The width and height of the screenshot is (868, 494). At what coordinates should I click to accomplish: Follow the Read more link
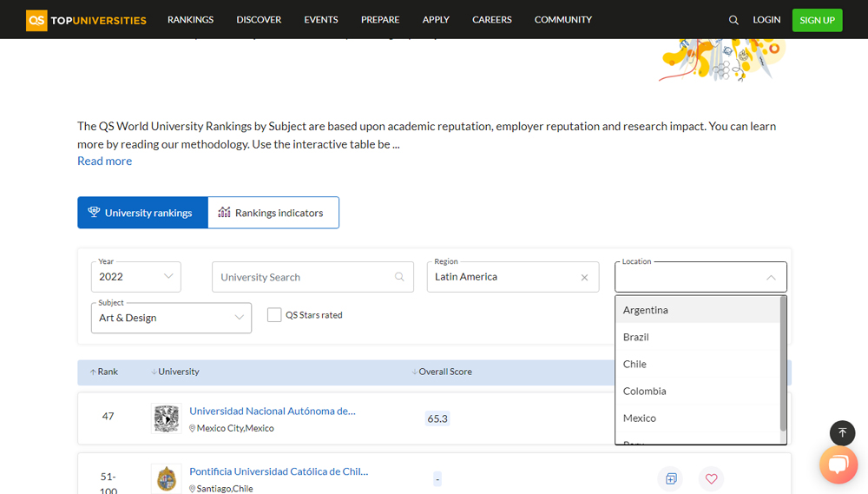coord(105,161)
